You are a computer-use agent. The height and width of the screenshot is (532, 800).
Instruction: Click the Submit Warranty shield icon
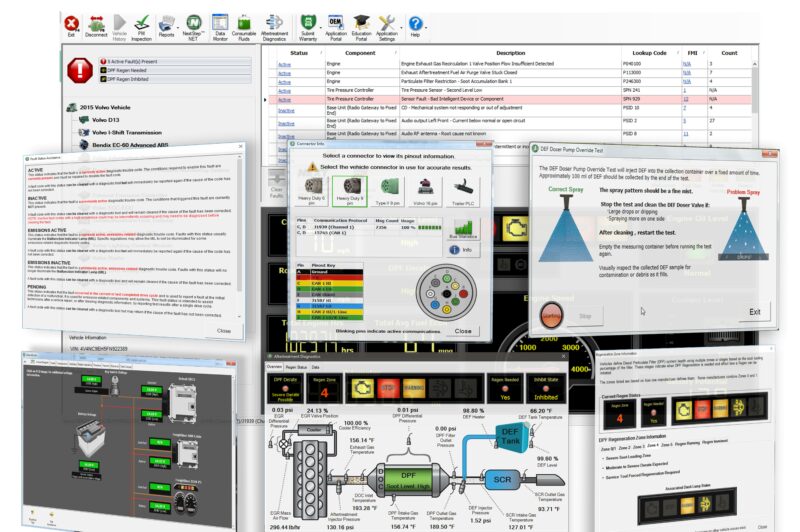pyautogui.click(x=308, y=28)
